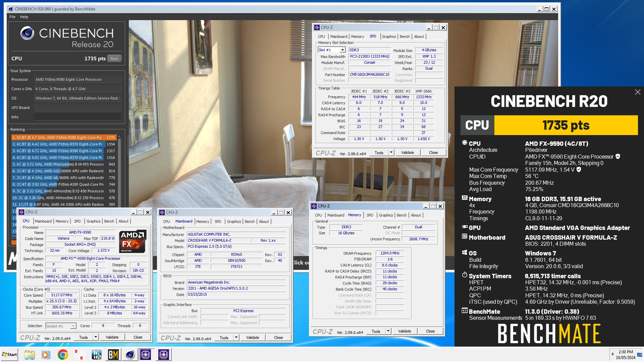Click the CROSSHAIR V FORMULA-Z model field

(x=219, y=240)
